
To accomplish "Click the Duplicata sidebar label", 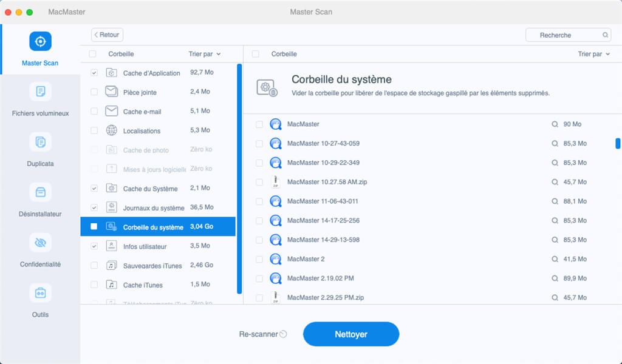I will tap(40, 164).
